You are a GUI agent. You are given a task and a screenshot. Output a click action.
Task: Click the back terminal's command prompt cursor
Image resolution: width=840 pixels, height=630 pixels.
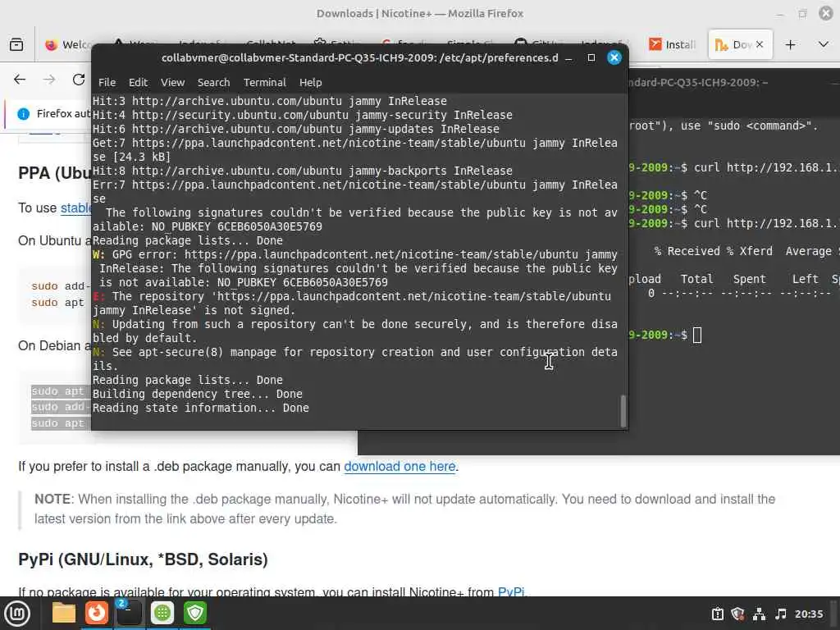697,336
